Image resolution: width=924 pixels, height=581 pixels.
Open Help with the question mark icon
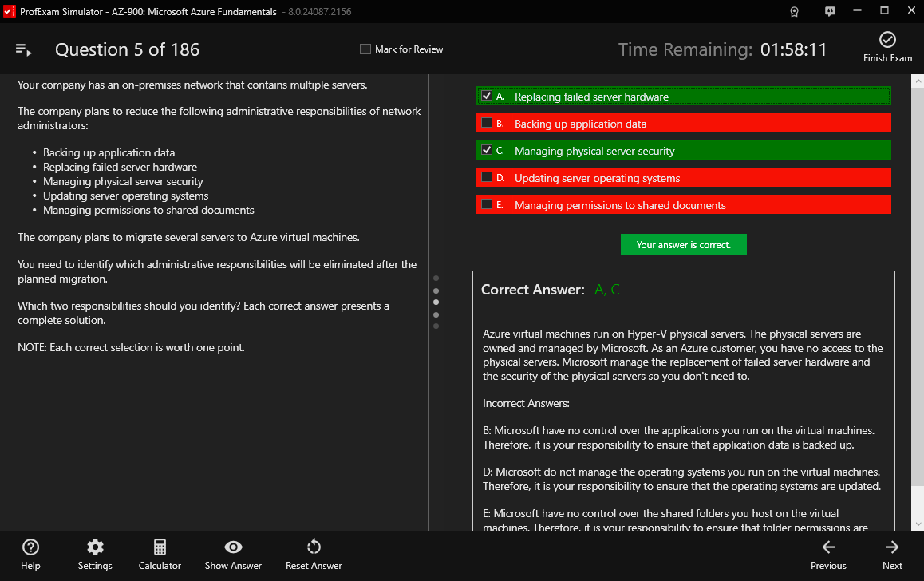pyautogui.click(x=30, y=547)
